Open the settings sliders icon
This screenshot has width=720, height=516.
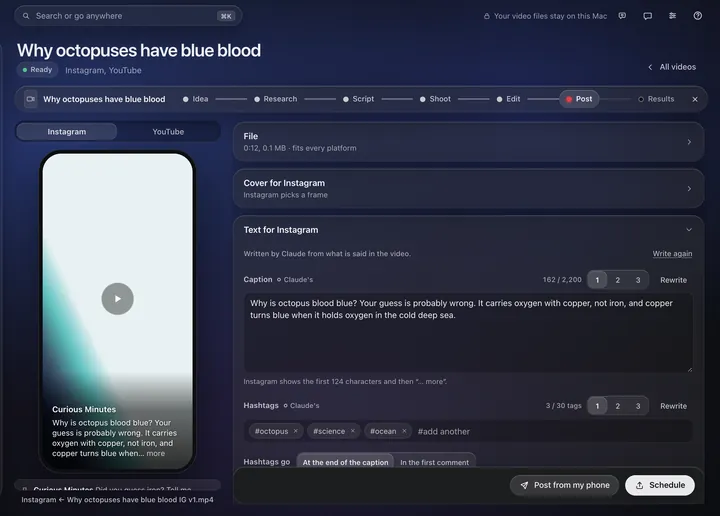(672, 16)
